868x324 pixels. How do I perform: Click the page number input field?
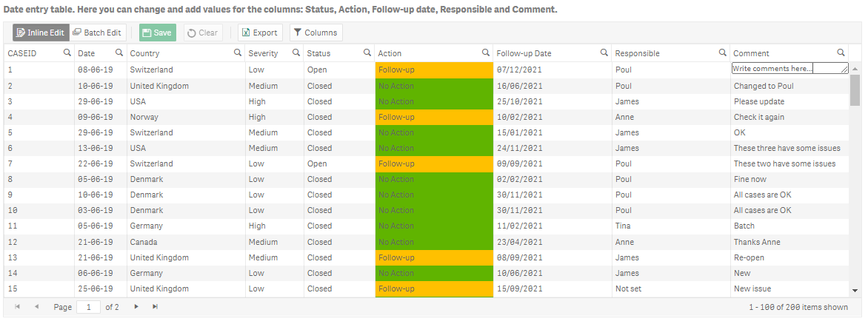(x=88, y=306)
